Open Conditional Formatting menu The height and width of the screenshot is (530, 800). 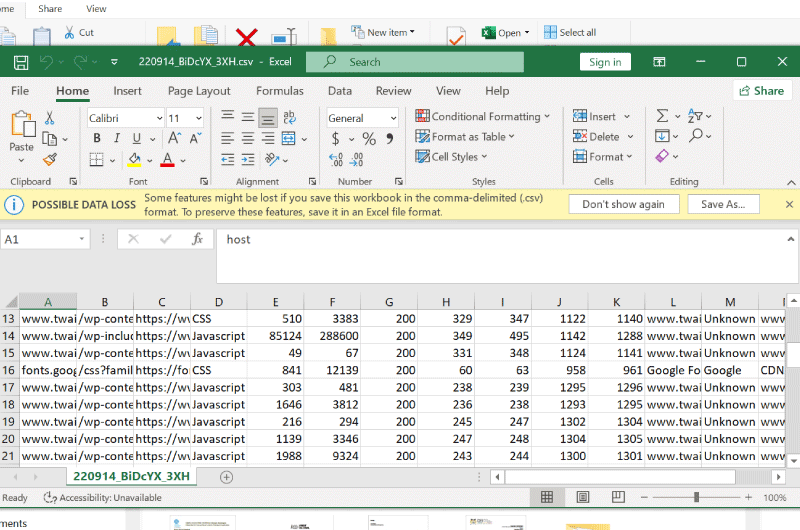(x=482, y=116)
